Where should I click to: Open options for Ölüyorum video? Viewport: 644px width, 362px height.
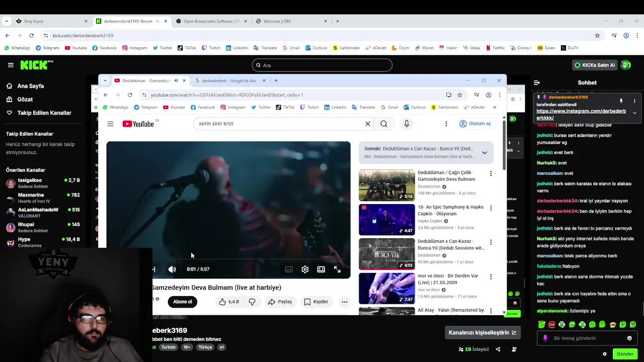pyautogui.click(x=491, y=208)
